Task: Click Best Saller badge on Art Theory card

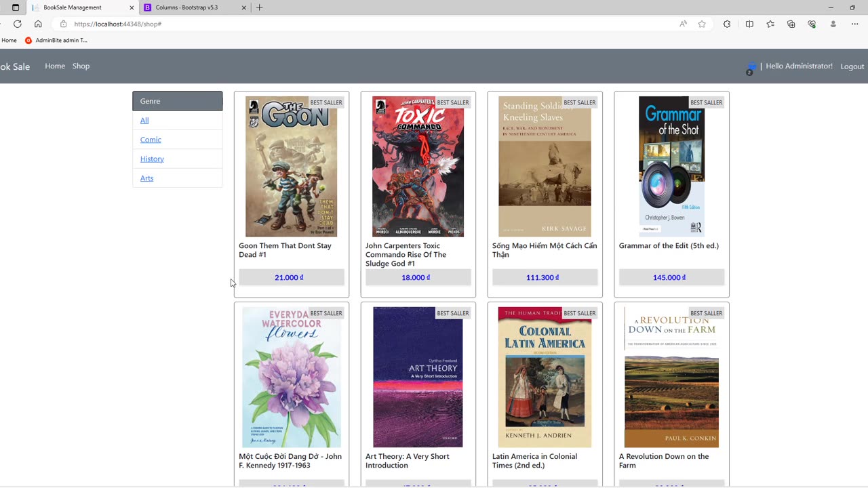Action: [453, 313]
